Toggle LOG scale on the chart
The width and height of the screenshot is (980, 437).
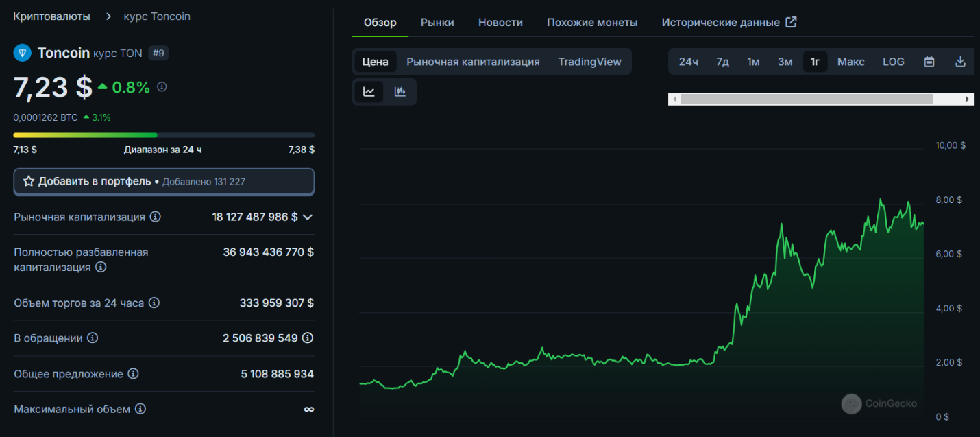point(893,62)
